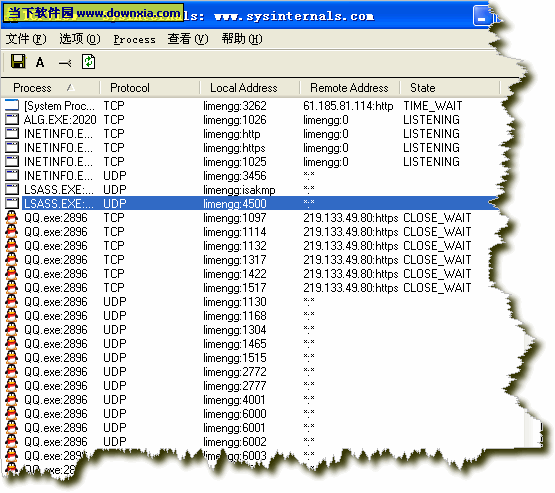Sort by the Protocol column header
555x493 pixels.
(x=150, y=88)
